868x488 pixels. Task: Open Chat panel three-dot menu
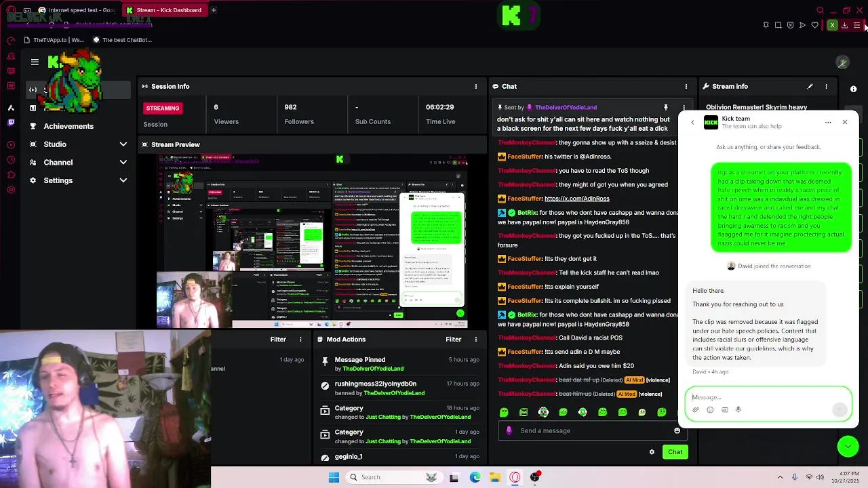coord(686,86)
